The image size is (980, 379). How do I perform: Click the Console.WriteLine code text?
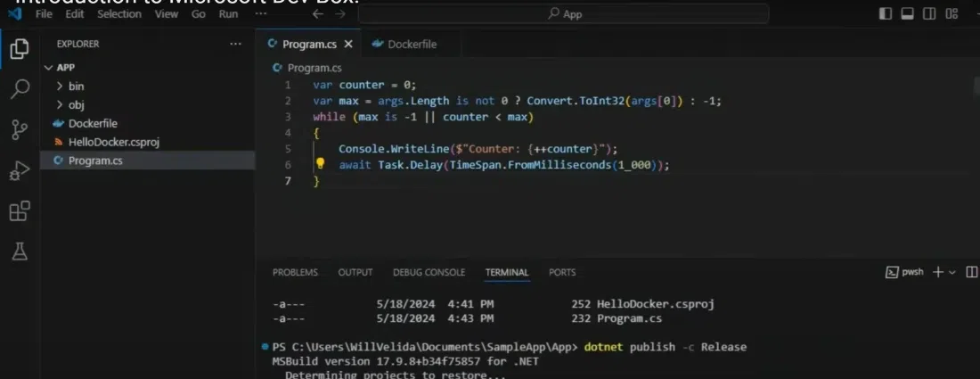(394, 149)
